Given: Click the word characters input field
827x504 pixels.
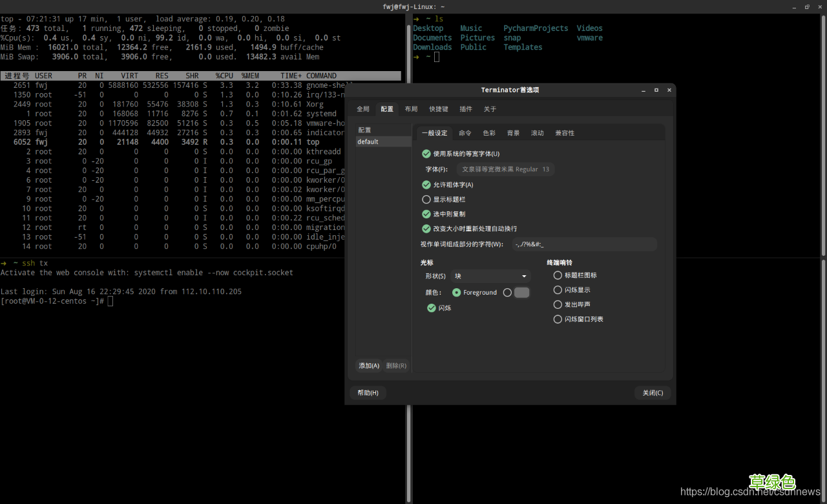Looking at the screenshot, I should click(584, 244).
